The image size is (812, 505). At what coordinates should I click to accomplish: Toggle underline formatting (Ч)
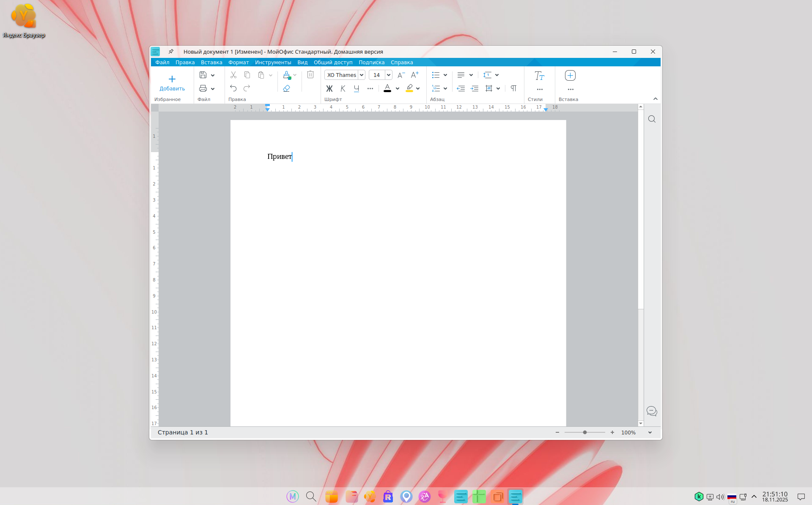tap(357, 88)
